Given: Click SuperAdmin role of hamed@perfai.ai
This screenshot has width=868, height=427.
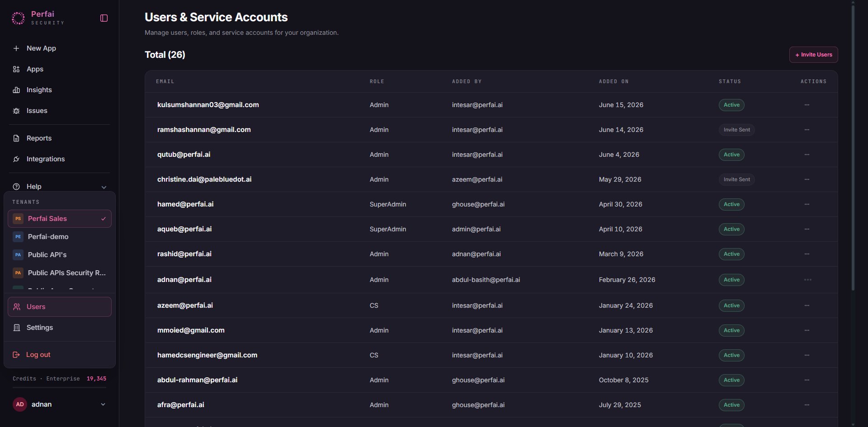Looking at the screenshot, I should pyautogui.click(x=388, y=204).
